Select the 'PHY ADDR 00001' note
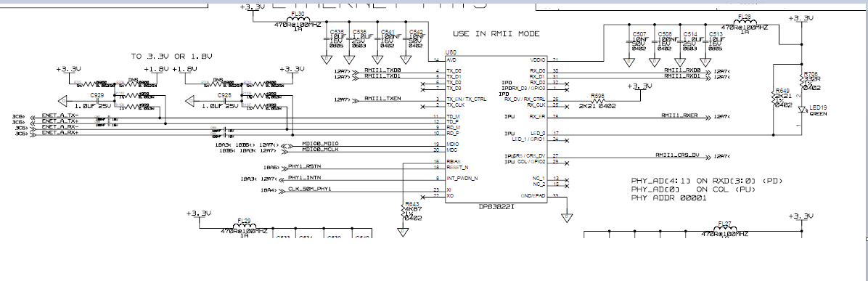This screenshot has height=281, width=868. pos(668,198)
